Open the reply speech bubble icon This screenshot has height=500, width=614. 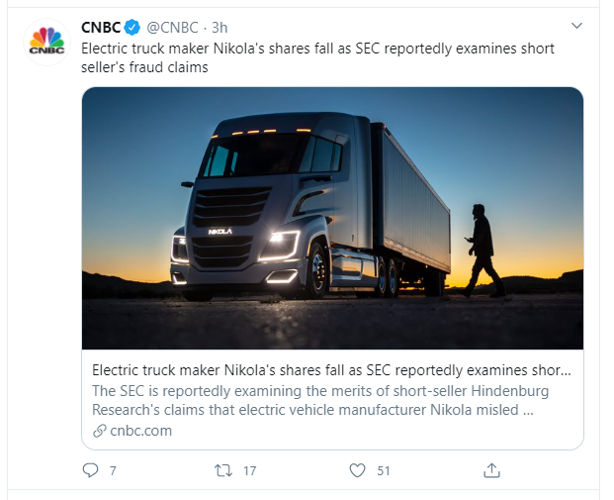tap(90, 470)
